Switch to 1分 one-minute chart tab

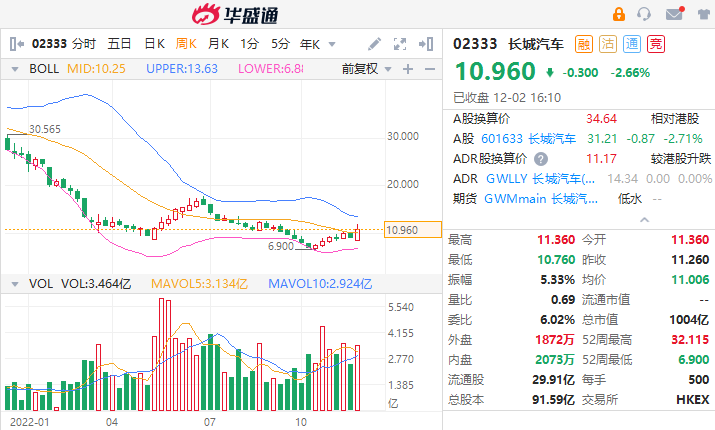tap(249, 44)
